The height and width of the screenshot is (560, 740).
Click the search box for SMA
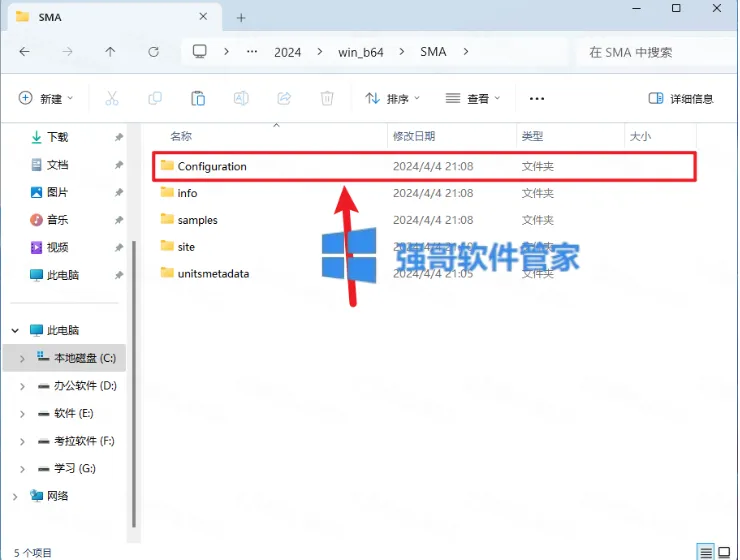pyautogui.click(x=656, y=52)
